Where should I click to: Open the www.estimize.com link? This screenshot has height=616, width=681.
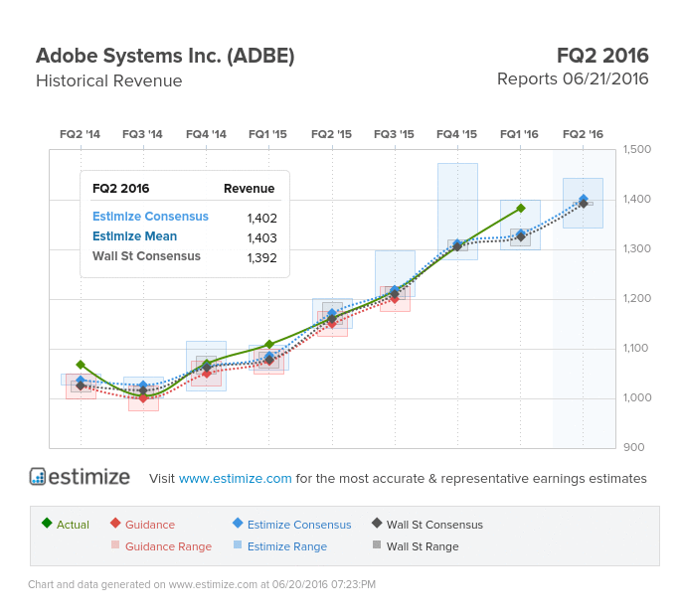click(x=235, y=478)
